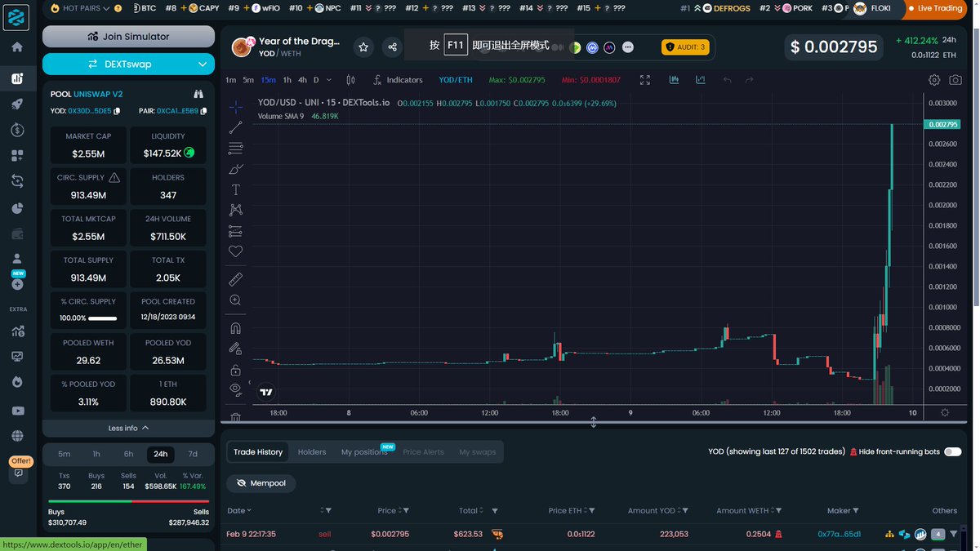Open the fire icon in sidebar

[x=17, y=382]
